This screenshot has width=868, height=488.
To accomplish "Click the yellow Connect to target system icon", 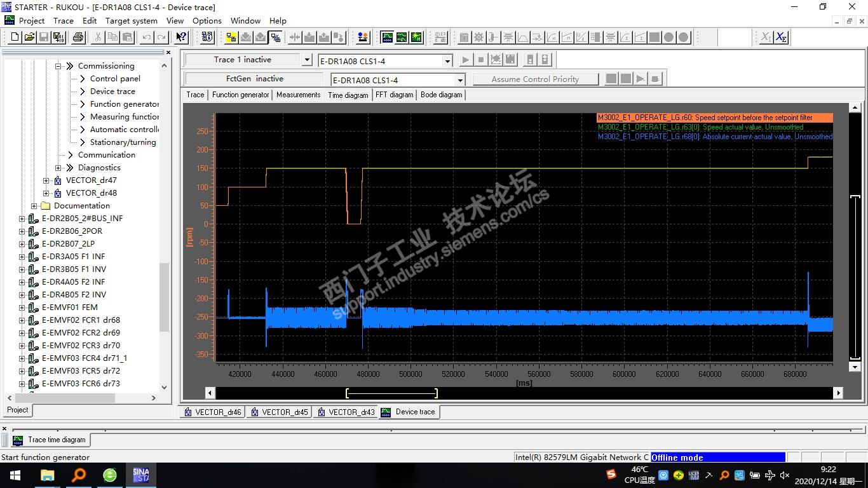I will [231, 37].
